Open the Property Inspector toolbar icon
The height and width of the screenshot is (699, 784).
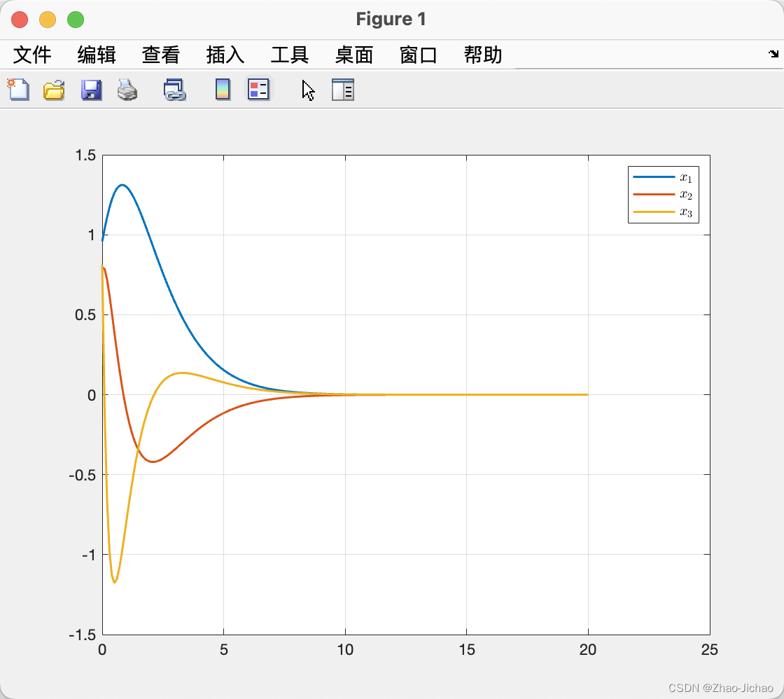pyautogui.click(x=343, y=90)
